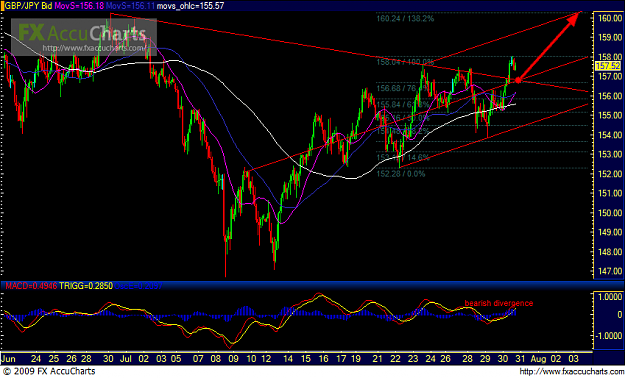Click the blue 'OscE' oscillator readout
Screen dimensions: 625x378
point(138,286)
